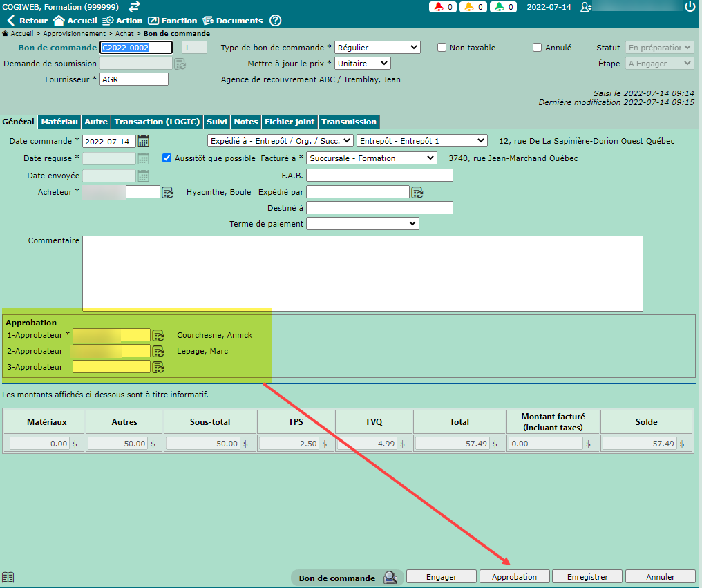The image size is (702, 588).
Task: Click inside the Commentaire text area
Action: [x=362, y=273]
